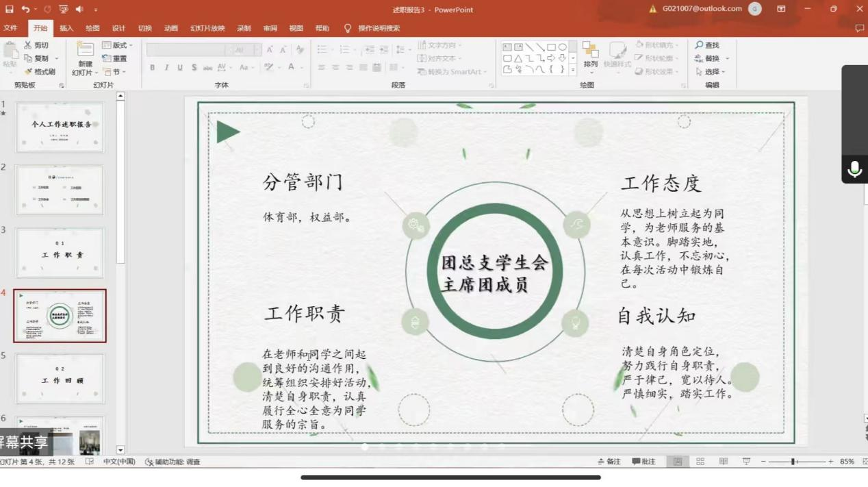The height and width of the screenshot is (487, 868).
Task: Open comments pane icon below window controls
Action: (860, 28)
